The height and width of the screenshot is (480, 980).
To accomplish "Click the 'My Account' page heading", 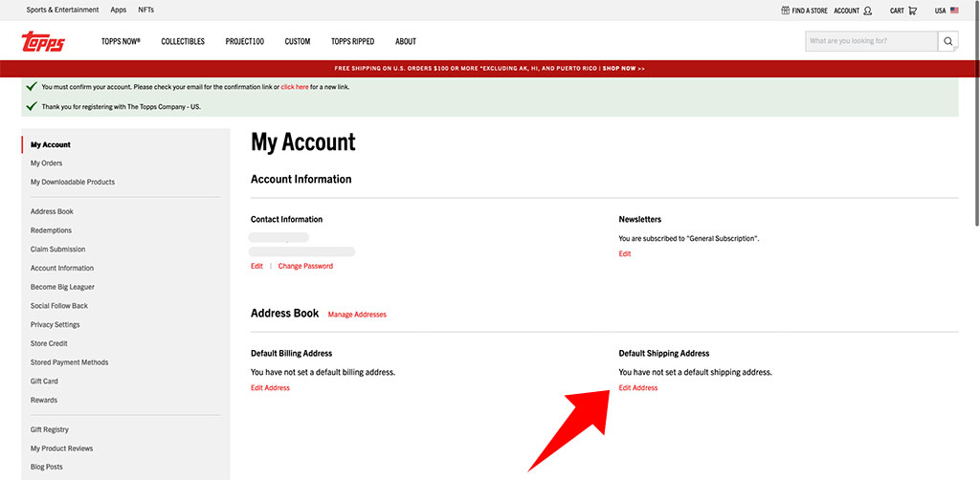I will (x=303, y=142).
